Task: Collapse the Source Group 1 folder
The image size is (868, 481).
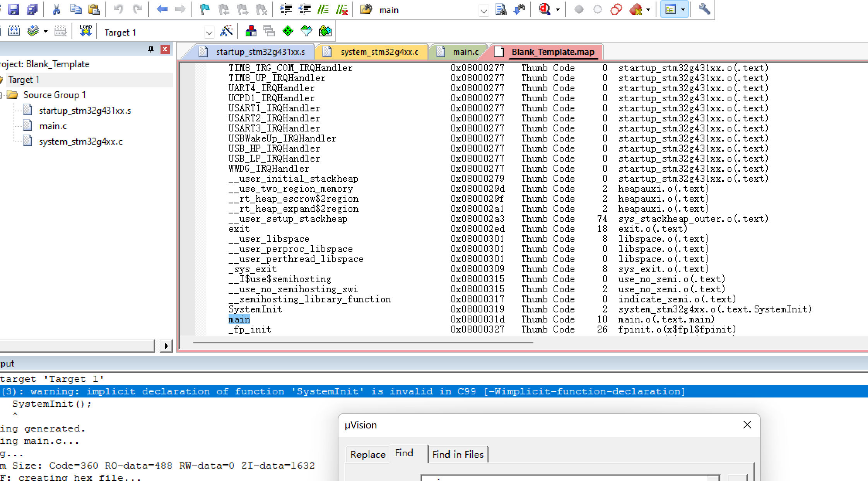Action: [2, 95]
